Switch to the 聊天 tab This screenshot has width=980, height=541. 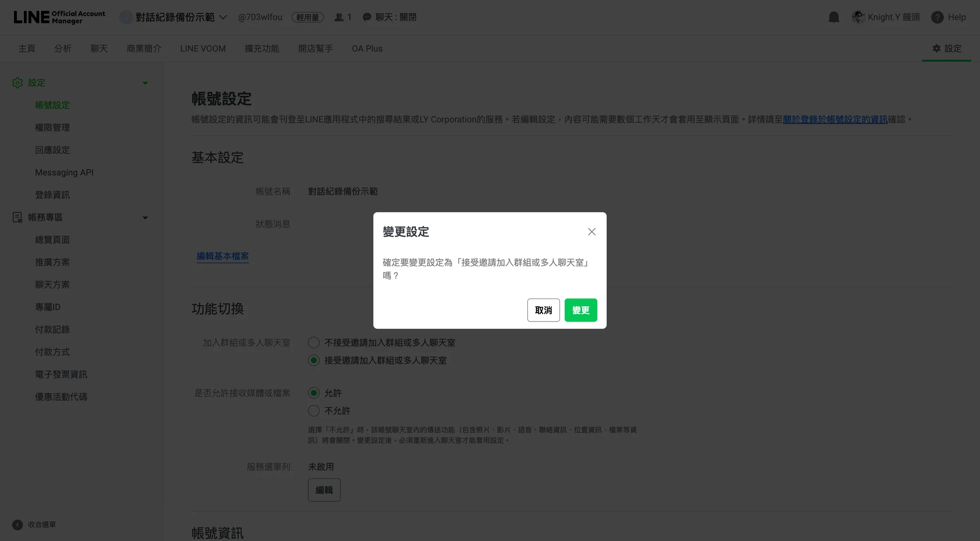[99, 49]
